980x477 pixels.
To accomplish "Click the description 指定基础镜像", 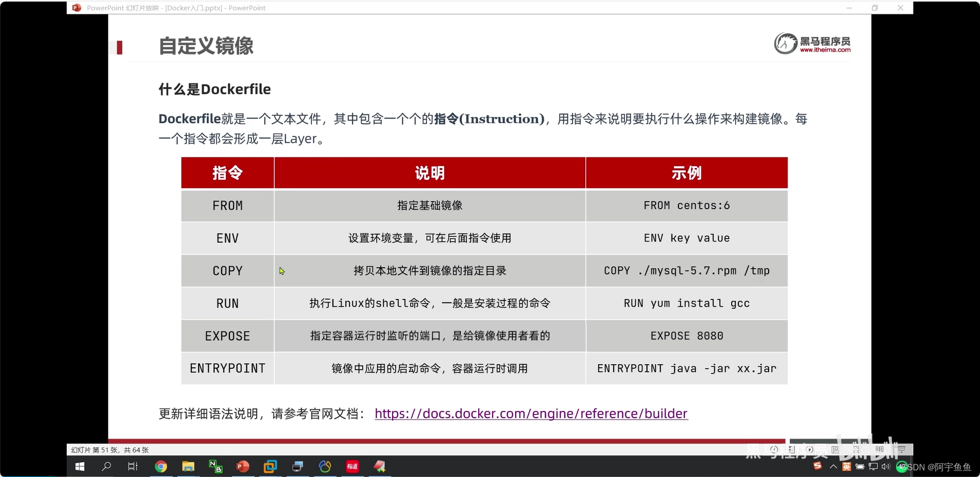I will click(x=430, y=206).
